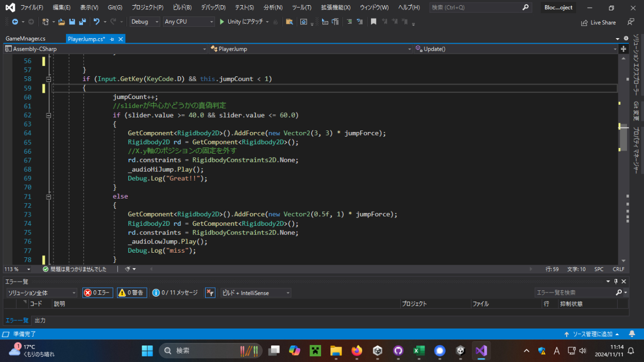Click the bookmark icon in toolbar

click(x=374, y=22)
